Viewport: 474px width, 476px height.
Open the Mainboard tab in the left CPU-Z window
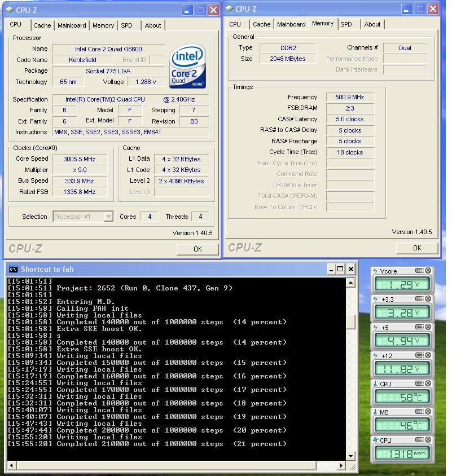pos(72,25)
